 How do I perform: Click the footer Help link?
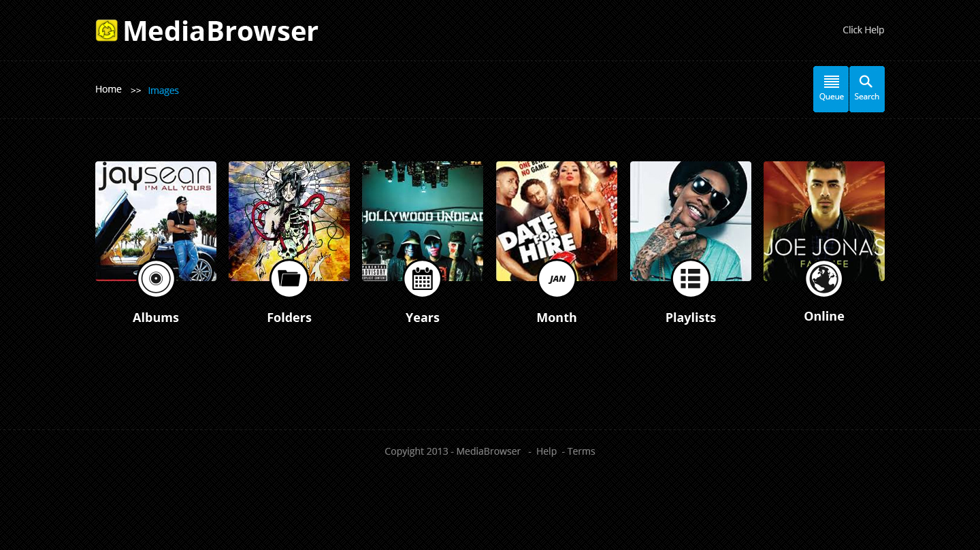click(546, 451)
